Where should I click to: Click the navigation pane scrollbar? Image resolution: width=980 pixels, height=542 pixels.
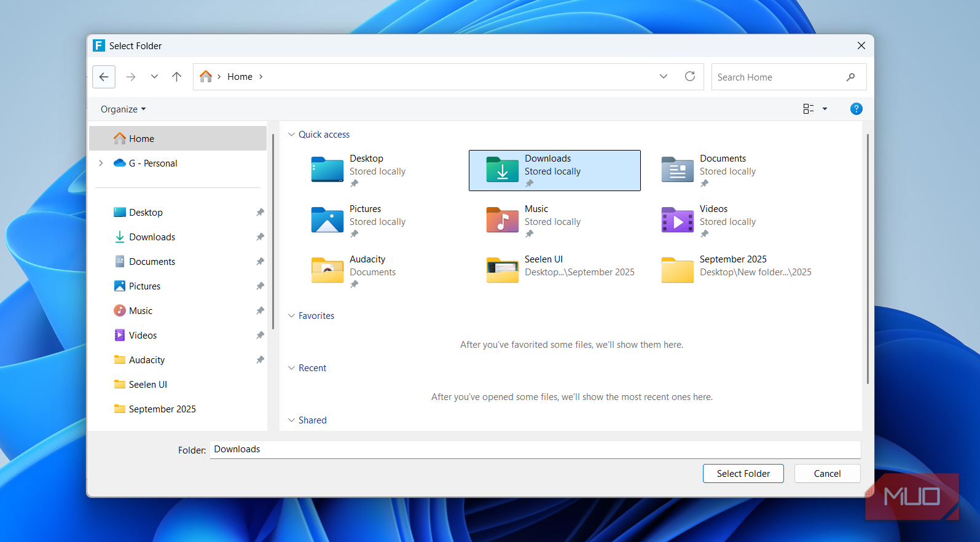(x=273, y=230)
